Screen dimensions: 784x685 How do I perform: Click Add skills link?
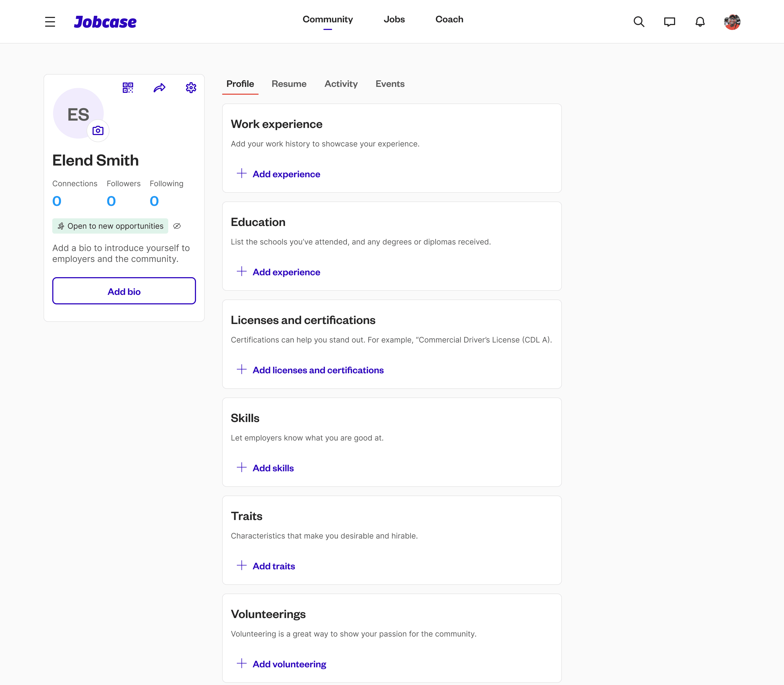tap(273, 468)
